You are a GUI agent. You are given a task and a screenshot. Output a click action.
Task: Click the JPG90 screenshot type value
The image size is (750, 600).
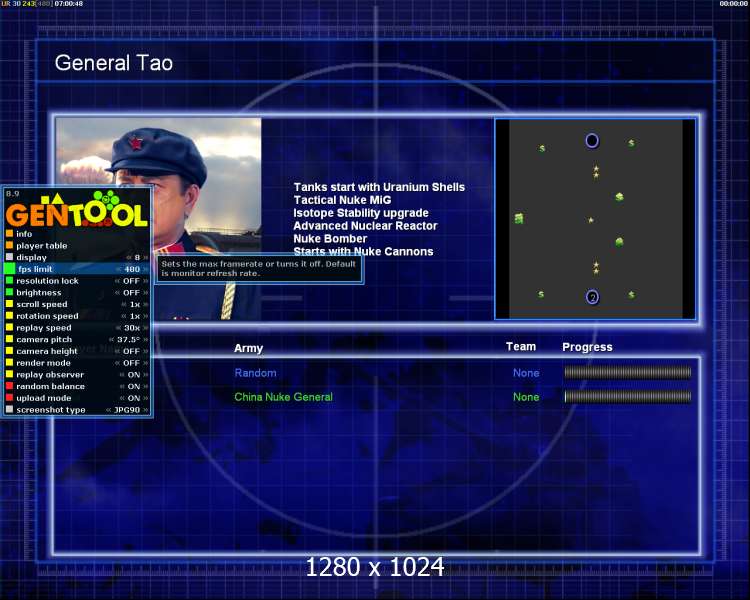point(127,410)
